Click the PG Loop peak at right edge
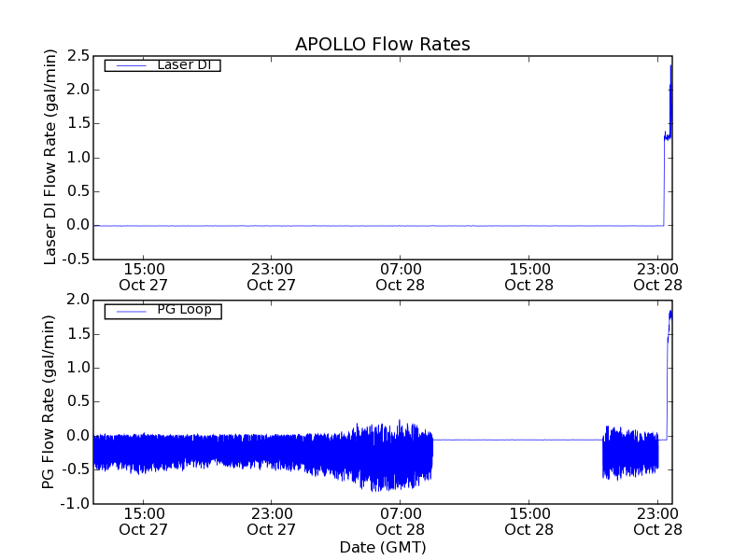 point(670,313)
